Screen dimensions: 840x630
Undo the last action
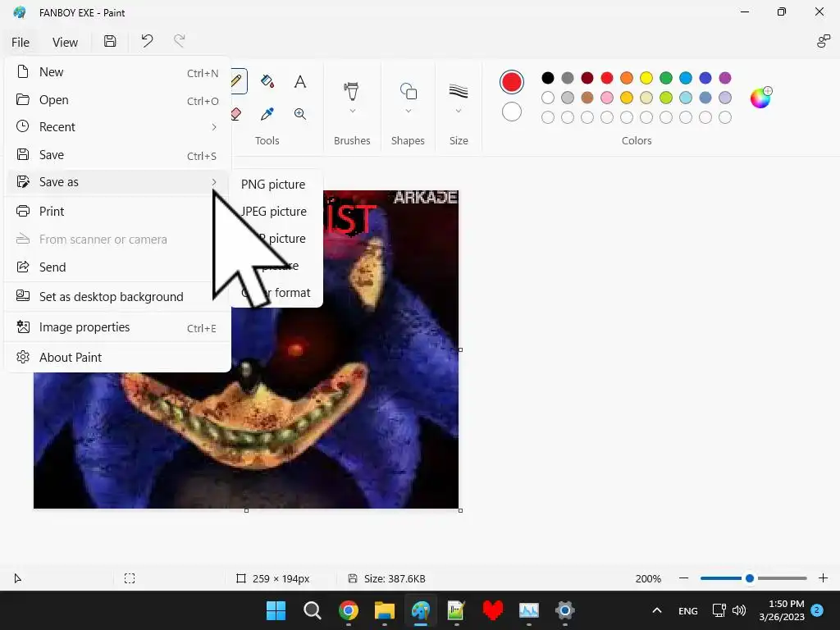[x=147, y=41]
